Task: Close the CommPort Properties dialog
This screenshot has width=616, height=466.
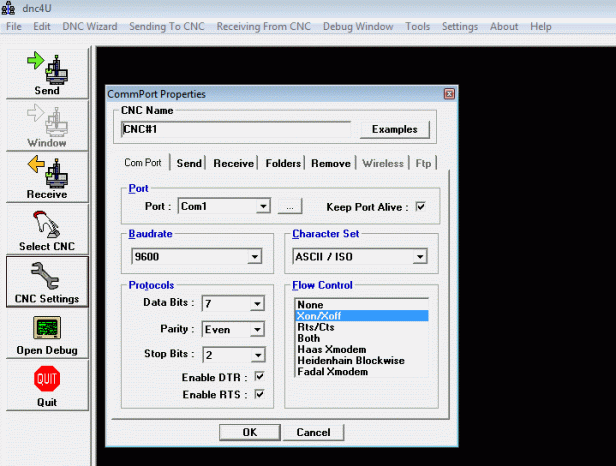Action: [449, 94]
